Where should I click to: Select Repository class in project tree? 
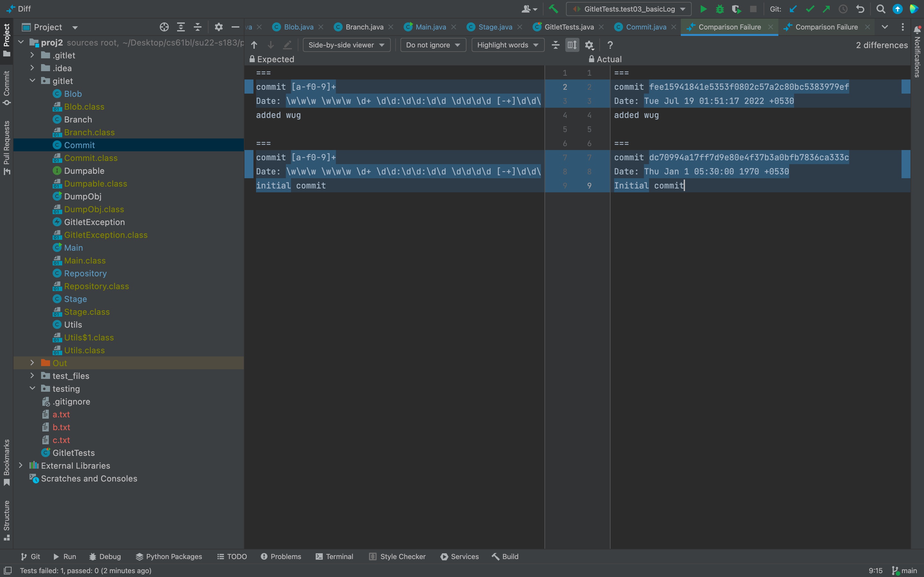click(x=85, y=273)
